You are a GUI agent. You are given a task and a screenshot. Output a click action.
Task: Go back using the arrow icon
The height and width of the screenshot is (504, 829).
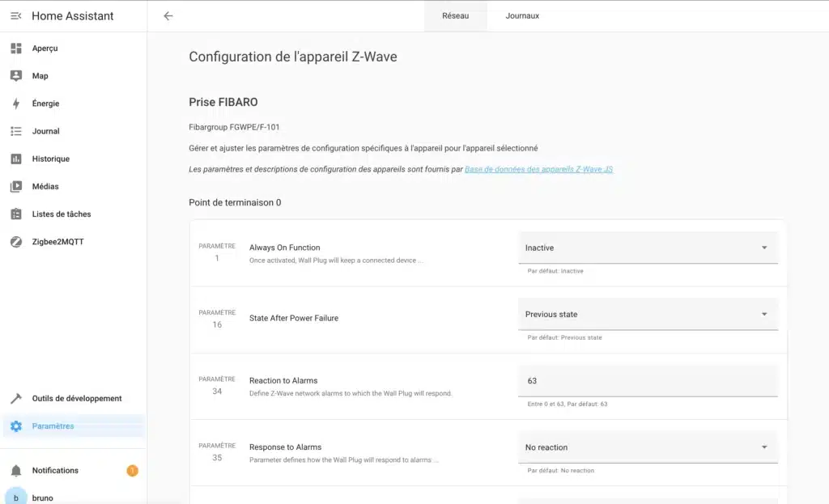[x=168, y=16]
